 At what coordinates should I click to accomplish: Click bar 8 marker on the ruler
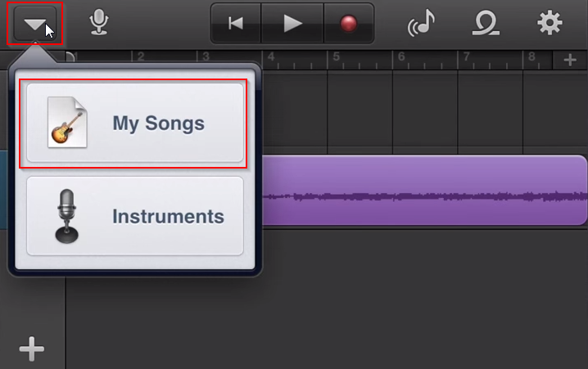click(531, 57)
